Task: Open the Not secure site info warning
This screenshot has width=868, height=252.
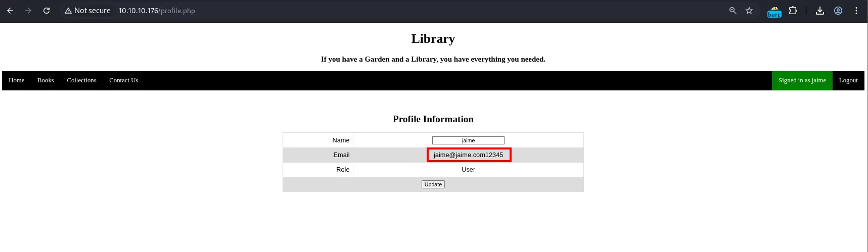Action: (x=87, y=11)
